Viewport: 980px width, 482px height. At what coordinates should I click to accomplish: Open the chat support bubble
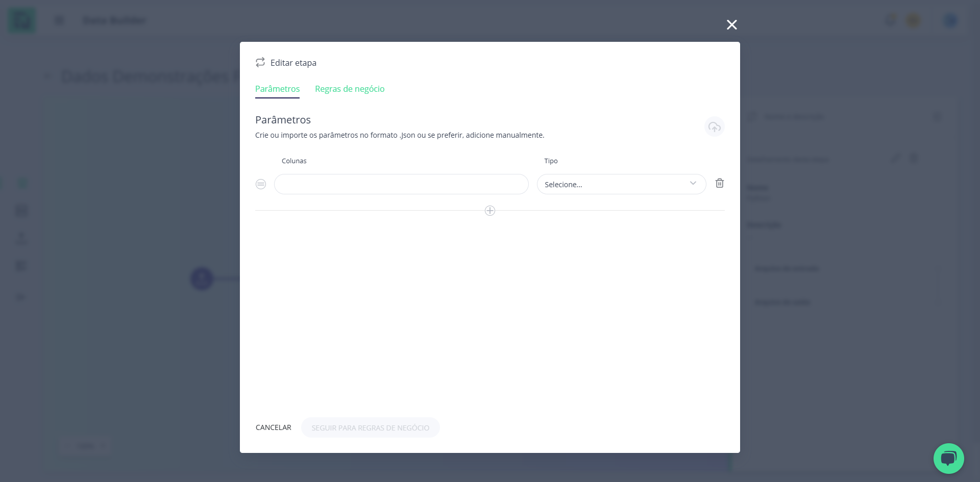948,458
